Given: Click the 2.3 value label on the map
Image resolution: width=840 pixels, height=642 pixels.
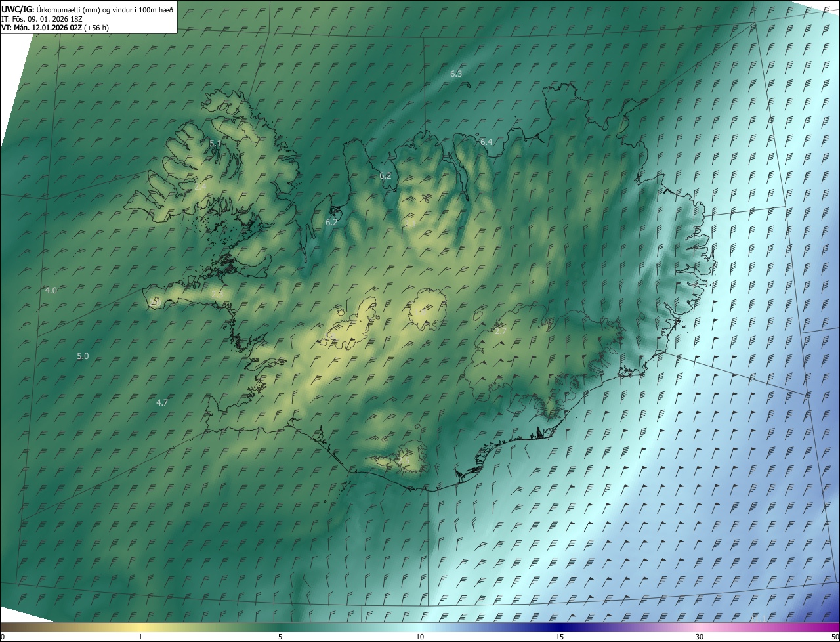Looking at the screenshot, I should 217,294.
